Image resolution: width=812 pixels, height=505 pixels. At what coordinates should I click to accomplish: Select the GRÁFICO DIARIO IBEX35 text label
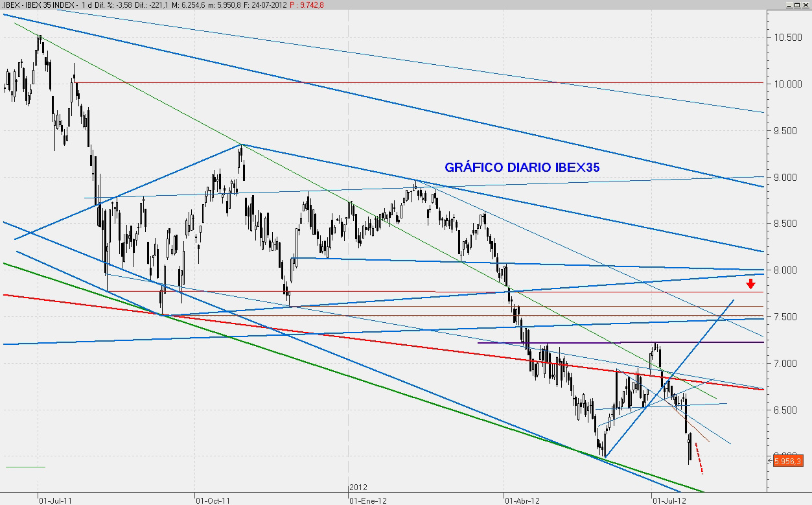coord(522,167)
